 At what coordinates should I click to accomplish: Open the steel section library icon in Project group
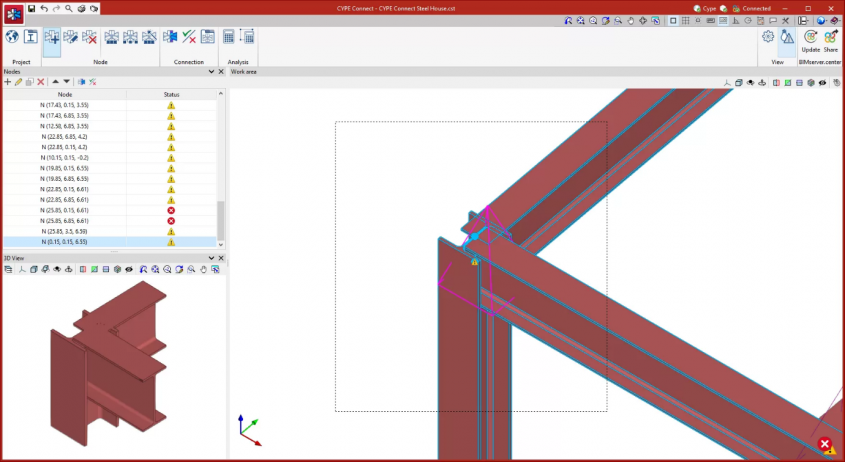(31, 37)
